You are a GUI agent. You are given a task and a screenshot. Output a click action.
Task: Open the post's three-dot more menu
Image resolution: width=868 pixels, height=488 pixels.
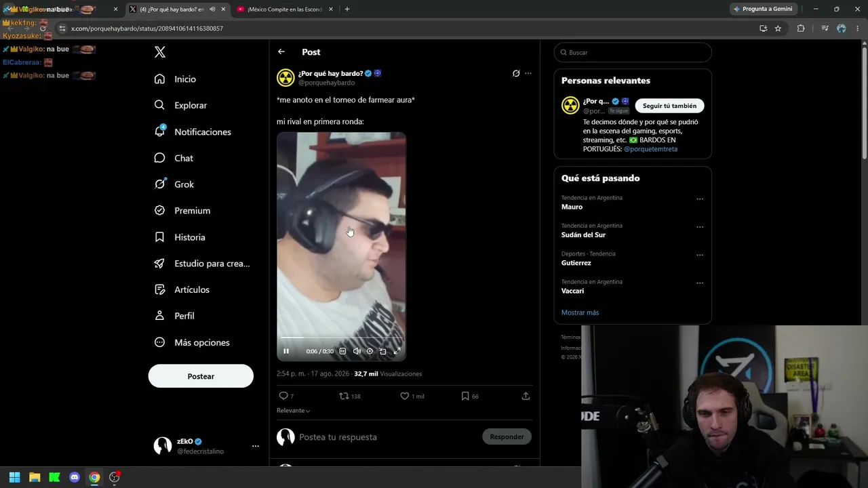(528, 73)
